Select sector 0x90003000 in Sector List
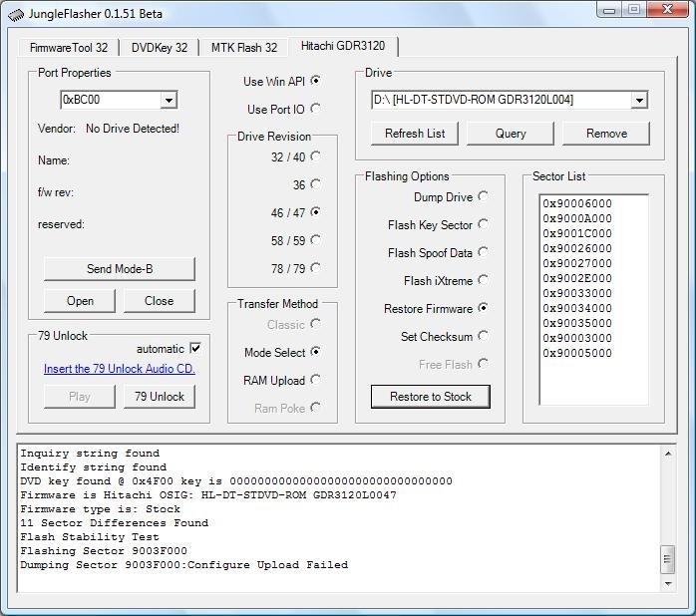This screenshot has height=616, width=696. pyautogui.click(x=577, y=338)
